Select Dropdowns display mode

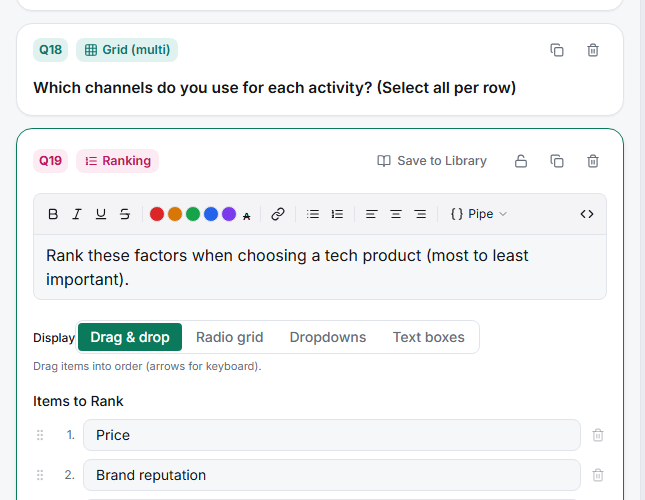click(328, 337)
